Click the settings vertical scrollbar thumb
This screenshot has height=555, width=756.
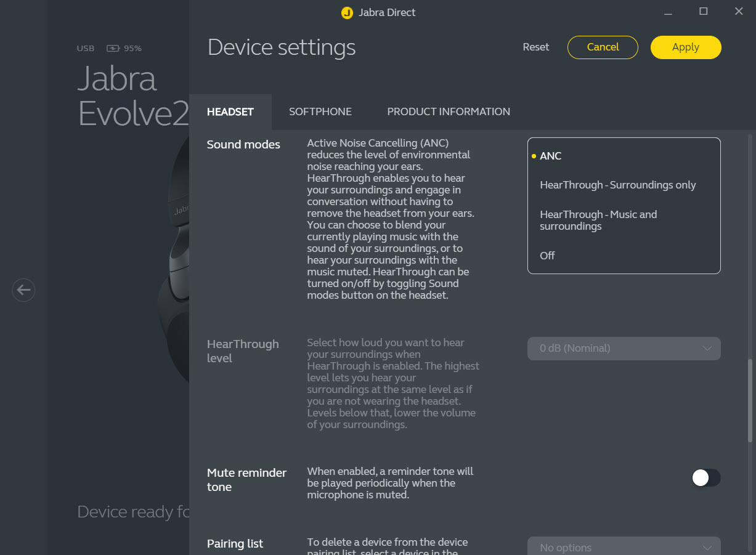coord(750,400)
